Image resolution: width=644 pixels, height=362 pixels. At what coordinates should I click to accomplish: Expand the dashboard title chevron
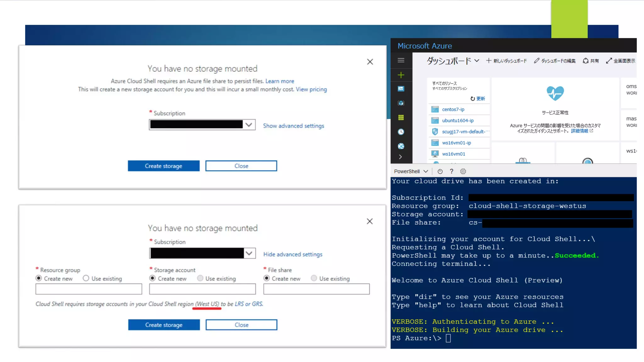477,60
